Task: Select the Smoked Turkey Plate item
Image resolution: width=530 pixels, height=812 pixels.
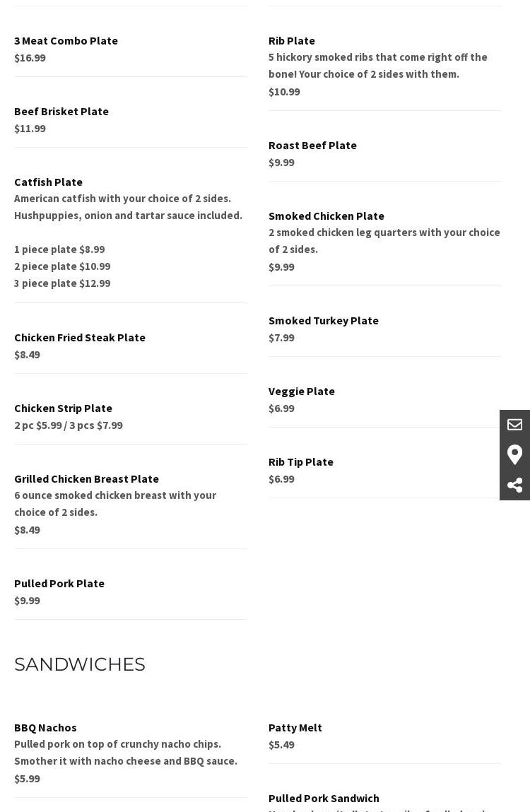Action: (324, 320)
